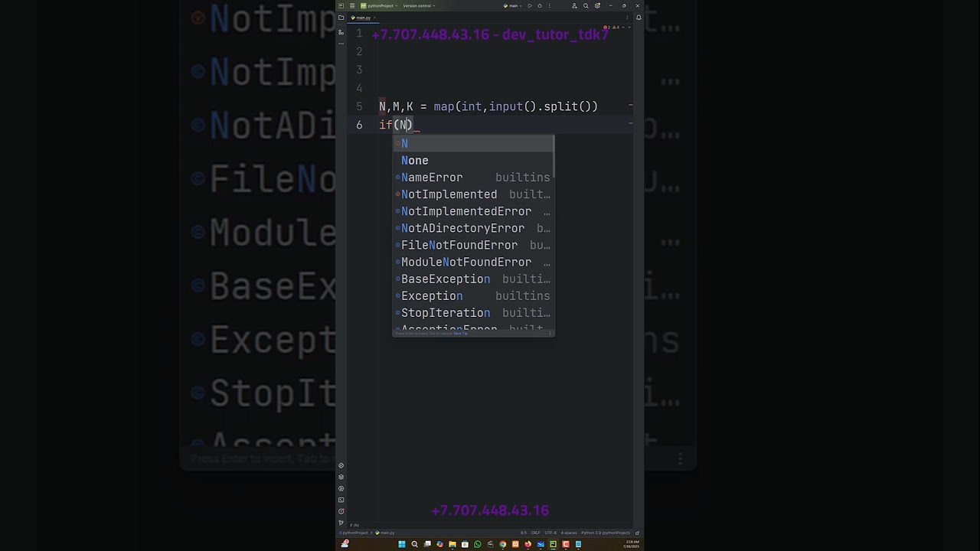Open PyCharm from the taskbar
The height and width of the screenshot is (551, 980).
click(x=553, y=544)
